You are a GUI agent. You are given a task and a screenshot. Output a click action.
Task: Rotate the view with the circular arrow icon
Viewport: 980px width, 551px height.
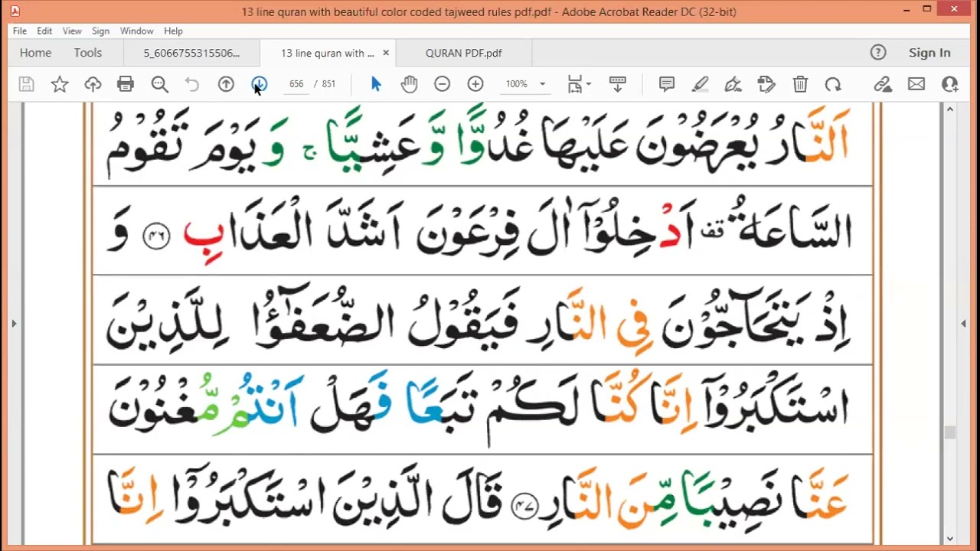[x=833, y=84]
